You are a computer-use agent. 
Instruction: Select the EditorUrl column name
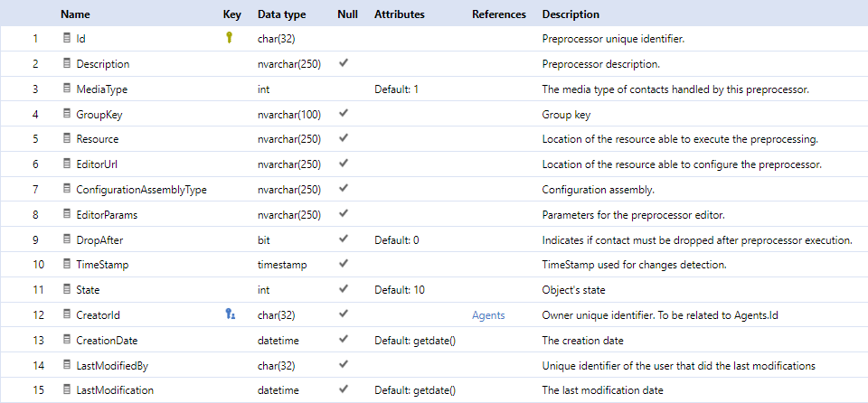click(97, 164)
